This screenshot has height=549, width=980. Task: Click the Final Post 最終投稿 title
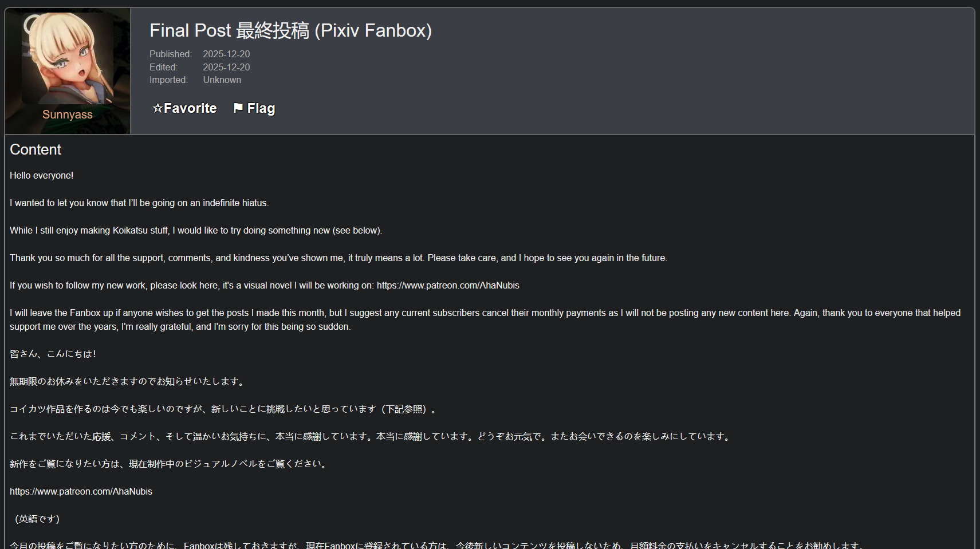(x=290, y=30)
